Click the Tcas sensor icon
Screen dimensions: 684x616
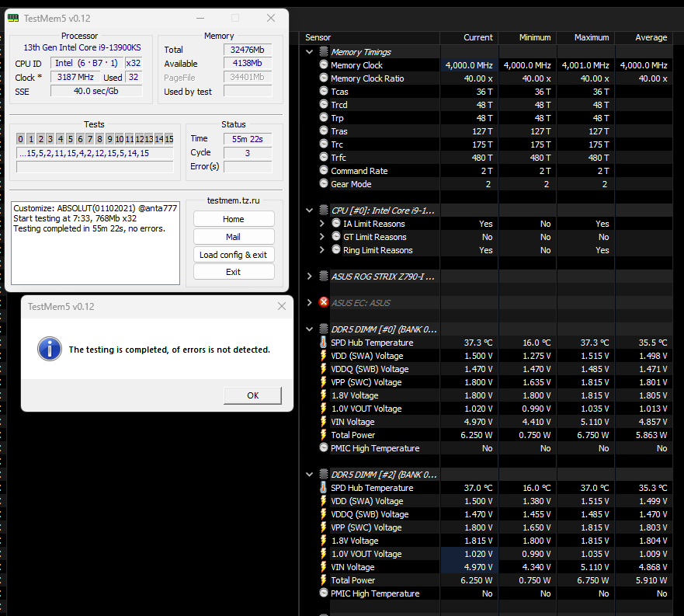pos(323,91)
